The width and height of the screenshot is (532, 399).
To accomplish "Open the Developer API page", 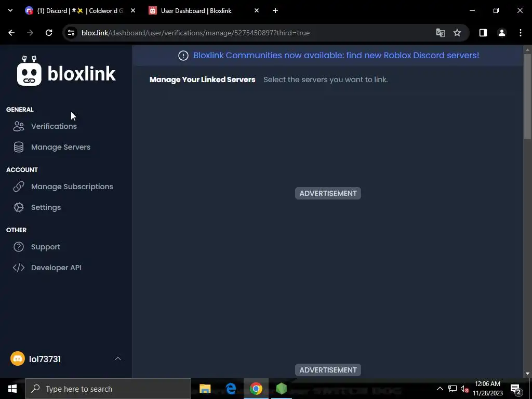I will (56, 268).
